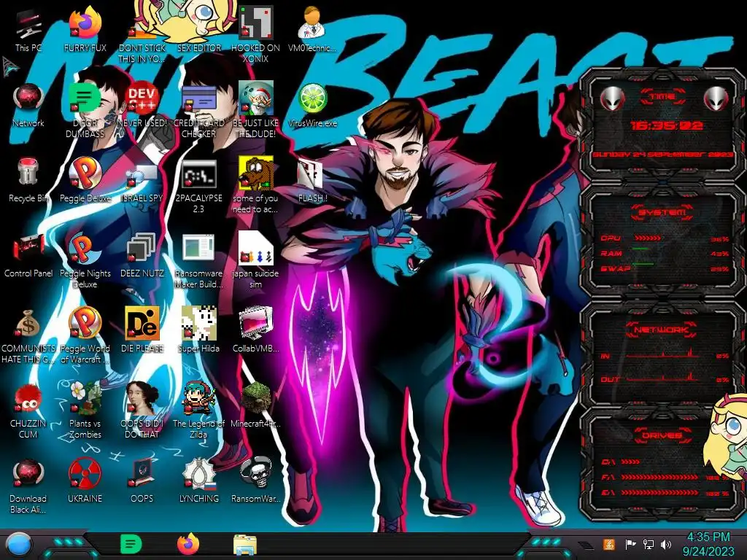This screenshot has width=747, height=560.
Task: Click the RAM 43% reading
Action: click(720, 254)
